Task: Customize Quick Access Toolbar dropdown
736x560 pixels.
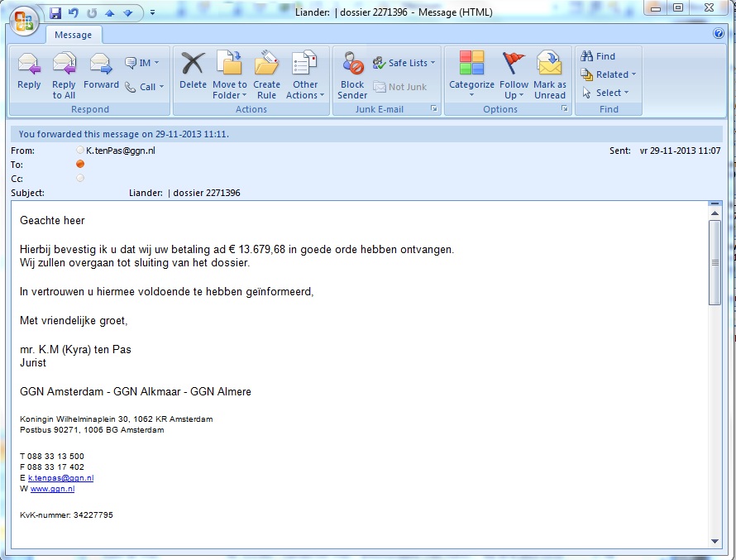Action: coord(152,12)
